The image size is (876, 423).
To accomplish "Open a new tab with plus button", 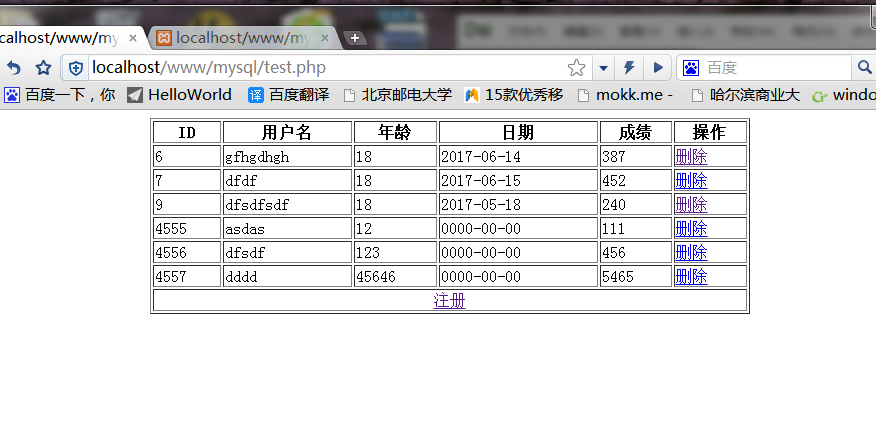I will 355,38.
